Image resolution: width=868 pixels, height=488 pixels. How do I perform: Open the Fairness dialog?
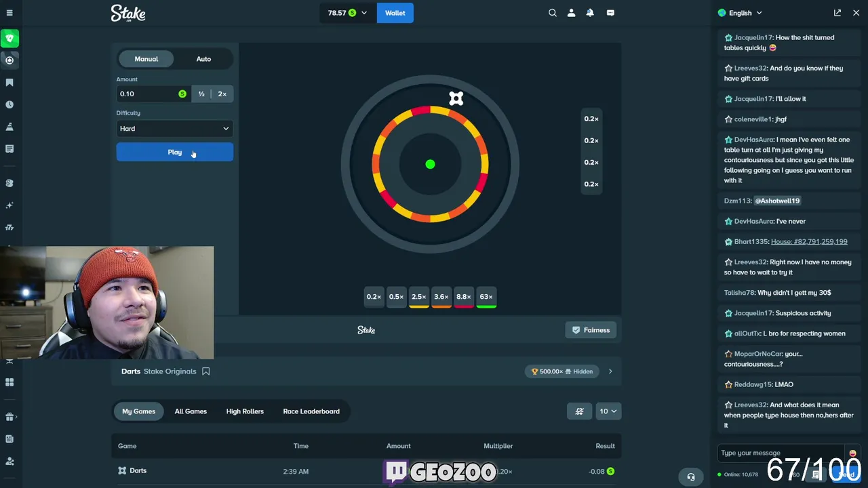click(591, 330)
